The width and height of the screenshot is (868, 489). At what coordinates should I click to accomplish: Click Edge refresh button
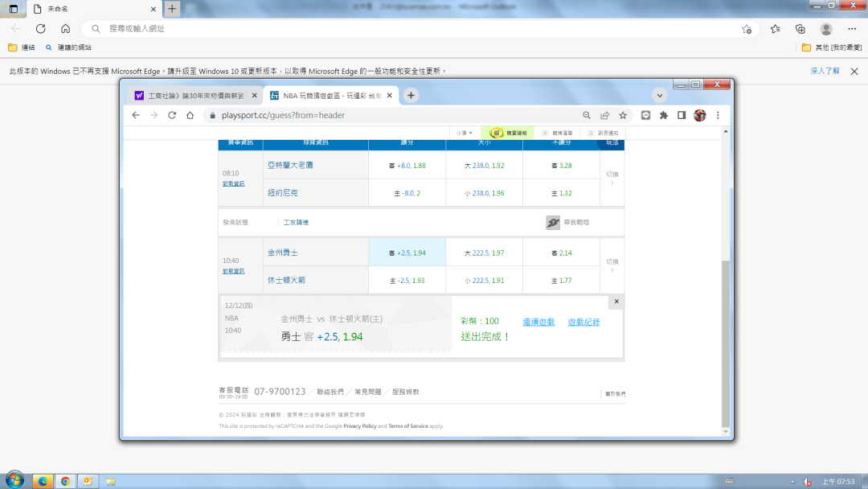(x=40, y=29)
